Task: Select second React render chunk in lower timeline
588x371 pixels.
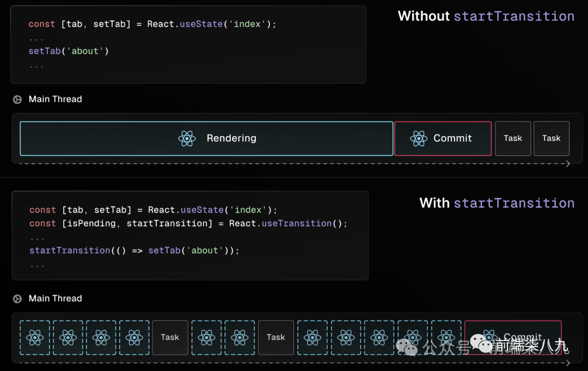Action: pyautogui.click(x=68, y=338)
